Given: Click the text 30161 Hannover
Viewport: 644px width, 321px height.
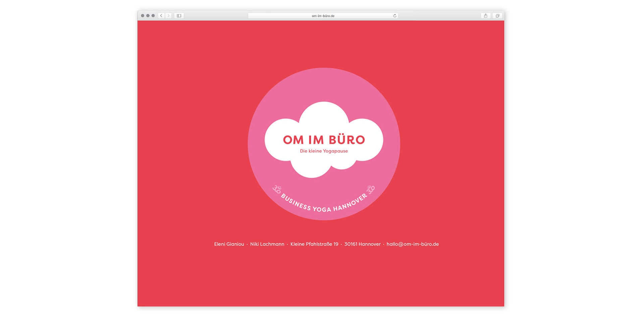Looking at the screenshot, I should [363, 244].
